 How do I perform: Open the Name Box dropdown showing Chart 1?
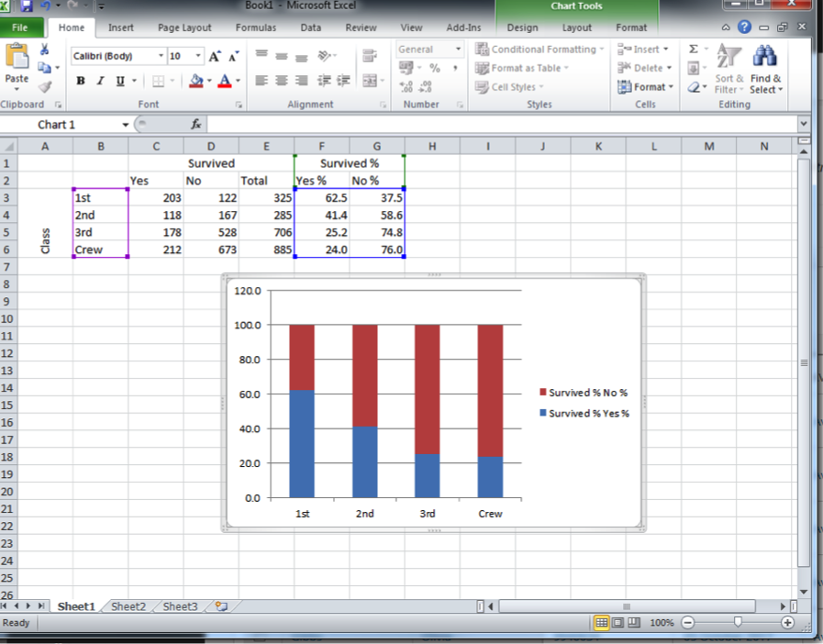click(126, 124)
